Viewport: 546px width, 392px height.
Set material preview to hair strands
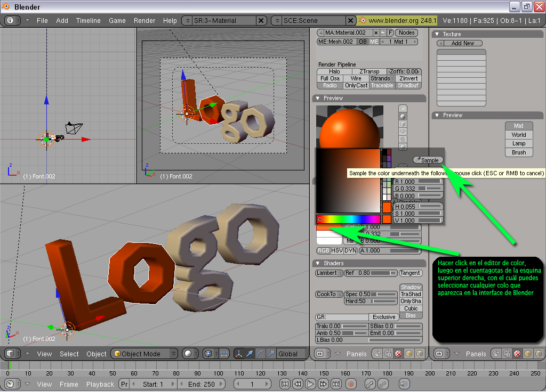[403, 140]
